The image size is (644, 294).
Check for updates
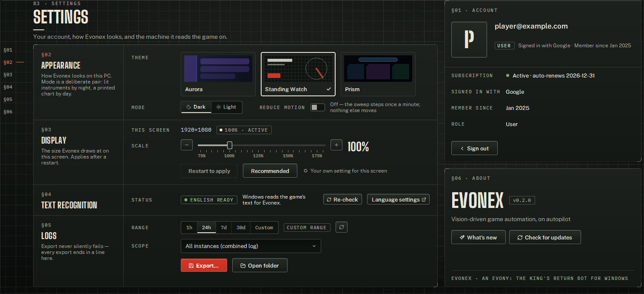[545, 237]
